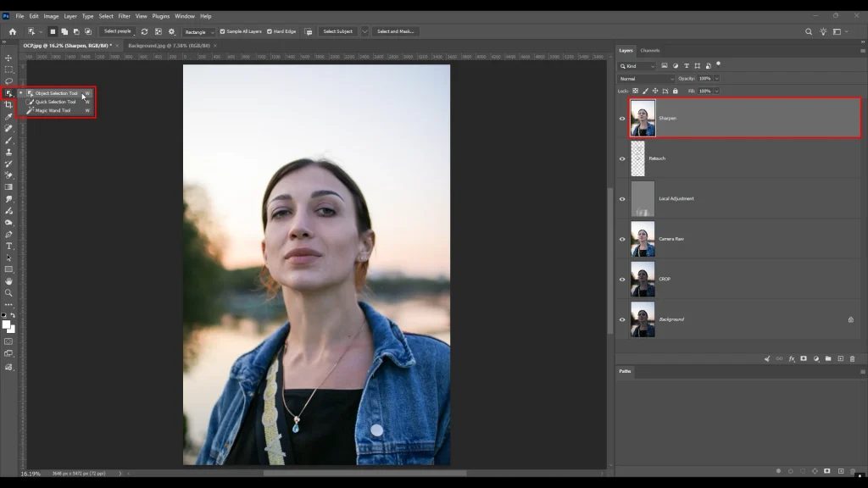The width and height of the screenshot is (868, 488).
Task: Click the zoom percentage field 16.19%
Action: pyautogui.click(x=31, y=474)
